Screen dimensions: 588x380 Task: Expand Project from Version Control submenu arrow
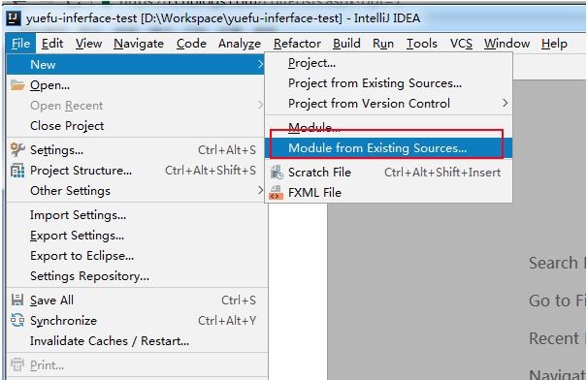tap(506, 103)
